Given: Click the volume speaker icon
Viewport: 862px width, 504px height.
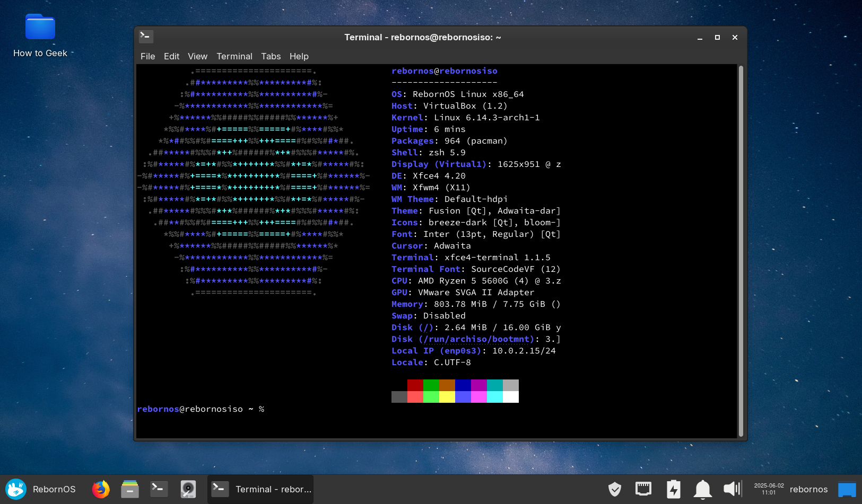Looking at the screenshot, I should (732, 489).
